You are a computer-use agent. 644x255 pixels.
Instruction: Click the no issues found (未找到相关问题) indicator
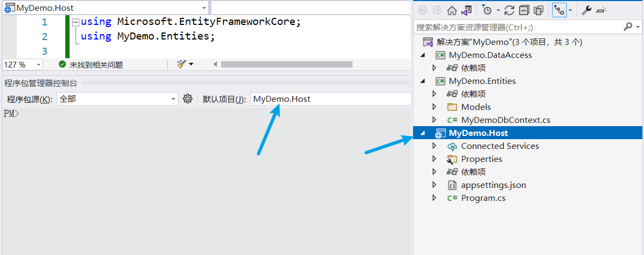point(91,64)
